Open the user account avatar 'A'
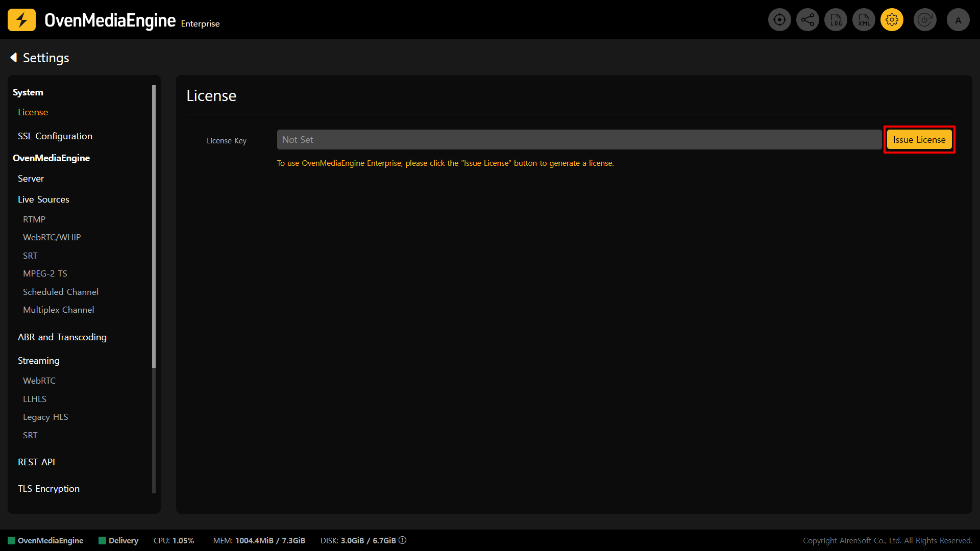 point(958,20)
